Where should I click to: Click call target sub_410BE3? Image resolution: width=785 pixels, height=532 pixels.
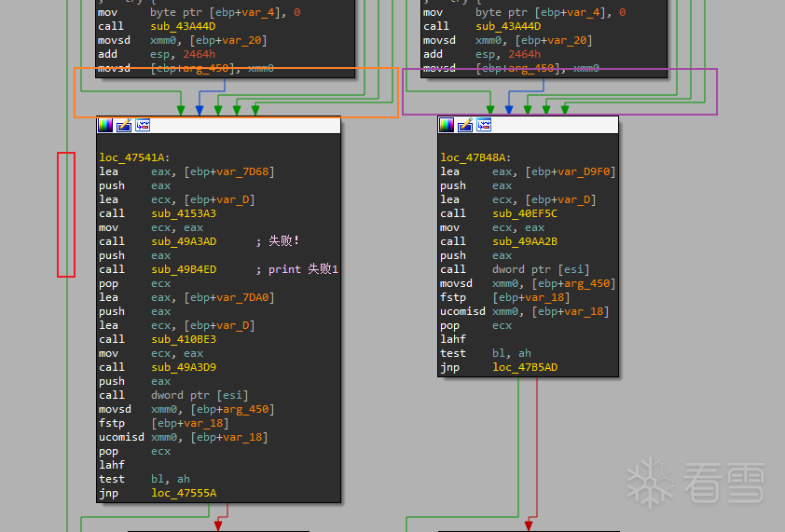[184, 339]
